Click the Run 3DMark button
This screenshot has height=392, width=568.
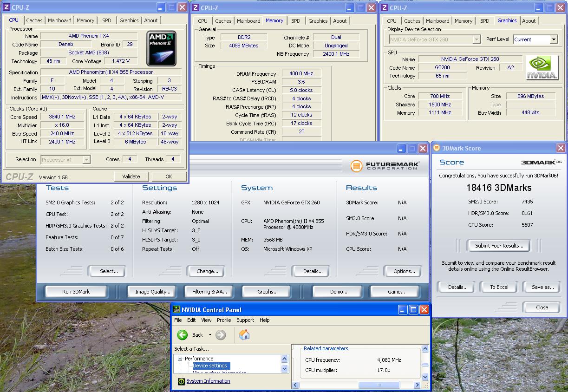pyautogui.click(x=76, y=292)
